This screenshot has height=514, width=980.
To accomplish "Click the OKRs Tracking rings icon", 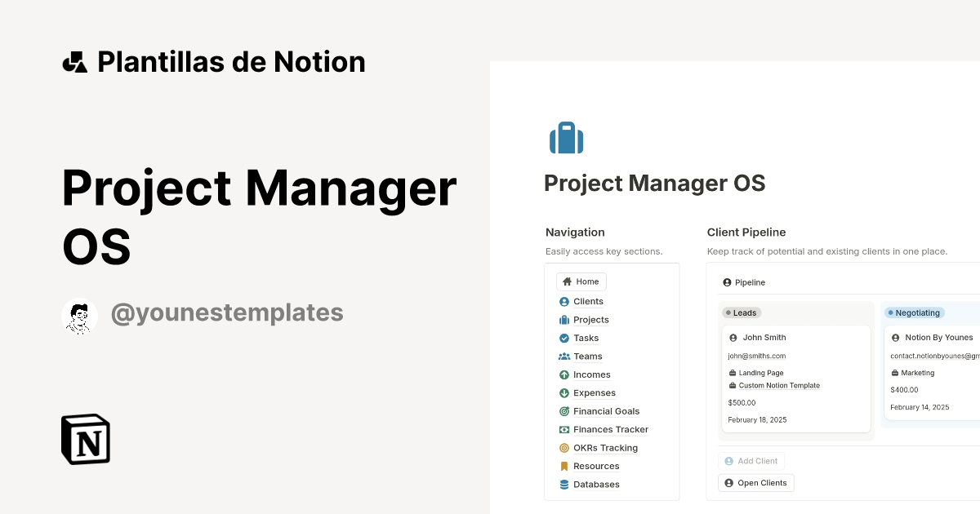I will click(x=563, y=447).
